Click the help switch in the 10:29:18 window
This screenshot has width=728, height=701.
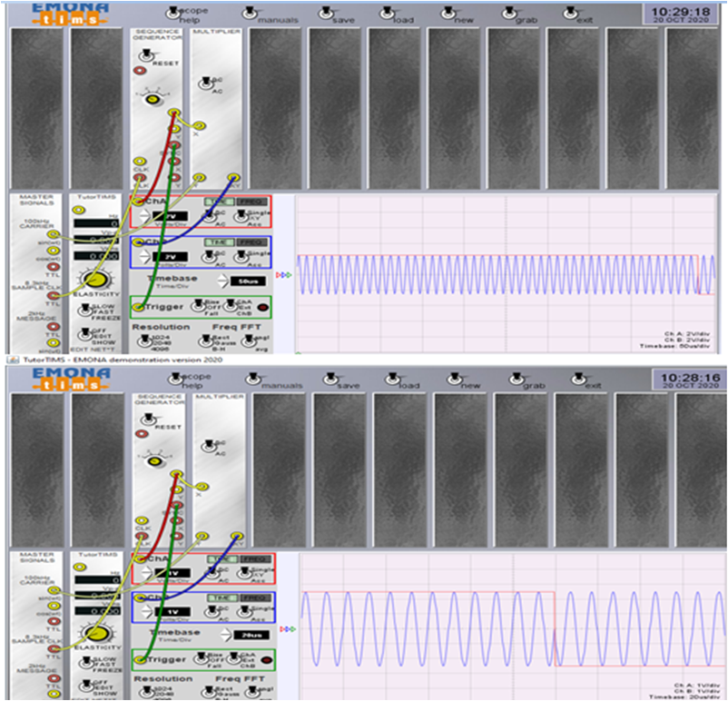point(172,14)
